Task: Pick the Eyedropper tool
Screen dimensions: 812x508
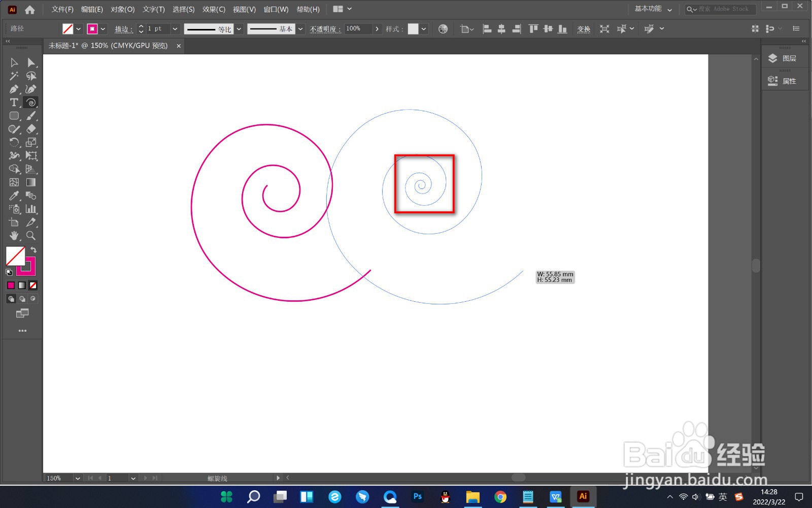Action: tap(14, 196)
